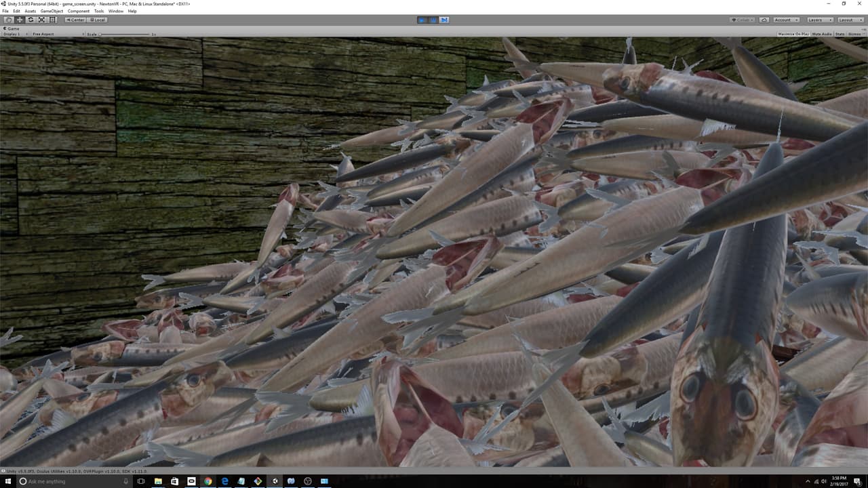Open the Windows Start menu

click(8, 481)
